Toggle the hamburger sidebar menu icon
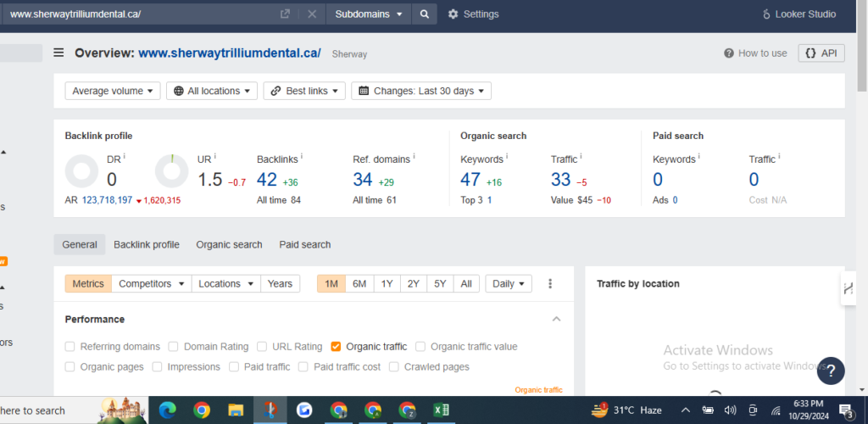 (58, 53)
